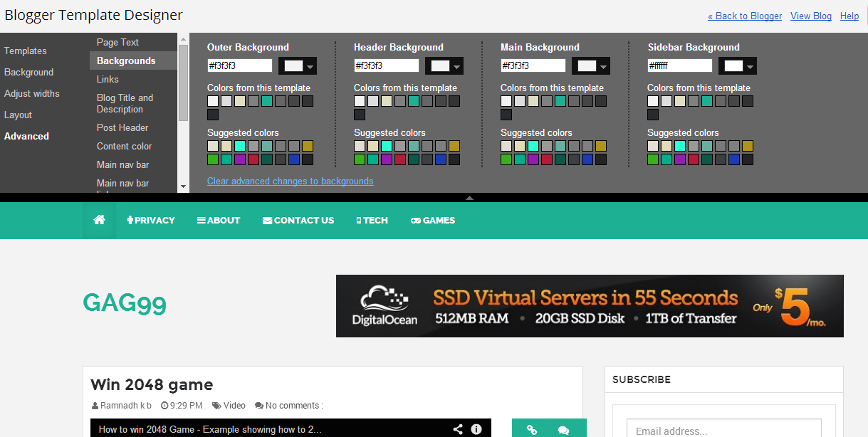Open the Templates section
Image resolution: width=868 pixels, height=437 pixels.
[x=25, y=51]
